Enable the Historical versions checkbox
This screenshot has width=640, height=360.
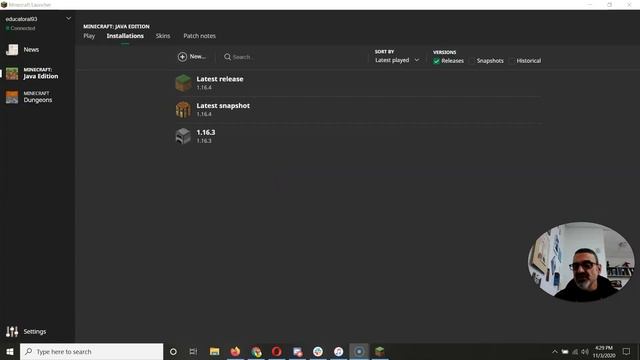point(512,61)
